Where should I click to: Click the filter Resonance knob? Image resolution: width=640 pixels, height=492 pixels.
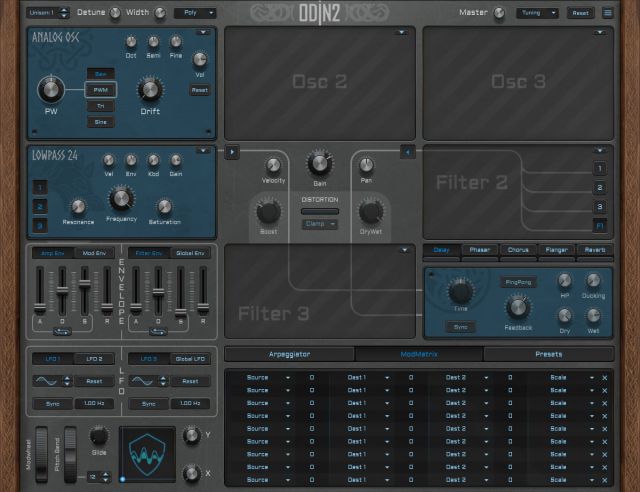(x=78, y=207)
